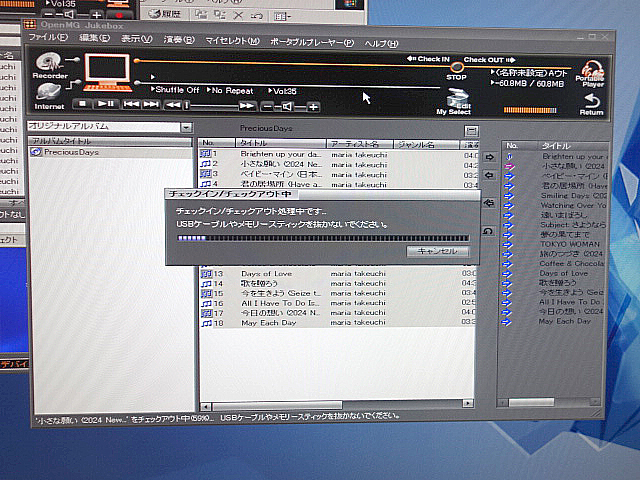
Task: Click the check-in all double arrow button
Action: pos(489,203)
